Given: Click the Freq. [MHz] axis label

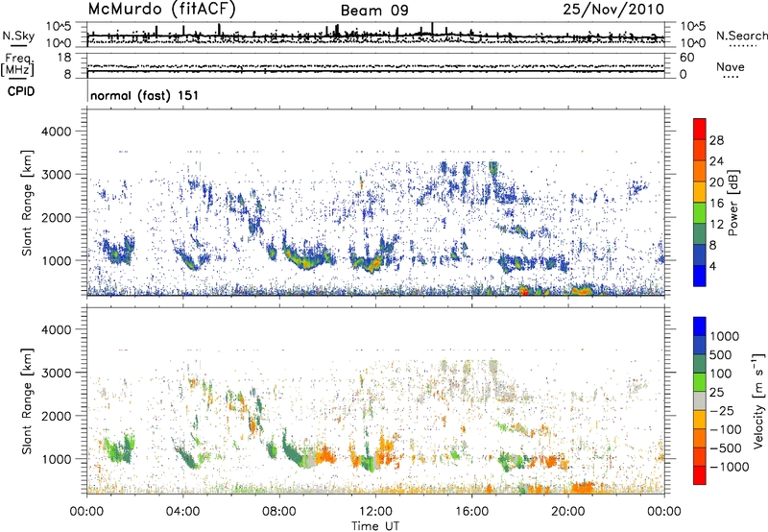Looking at the screenshot, I should point(17,65).
